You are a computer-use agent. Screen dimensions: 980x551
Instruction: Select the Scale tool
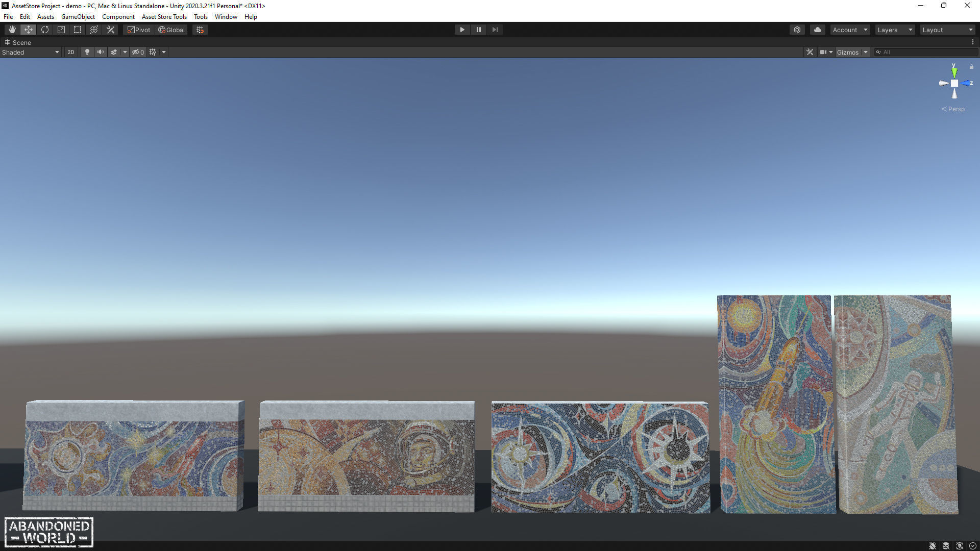click(x=61, y=30)
